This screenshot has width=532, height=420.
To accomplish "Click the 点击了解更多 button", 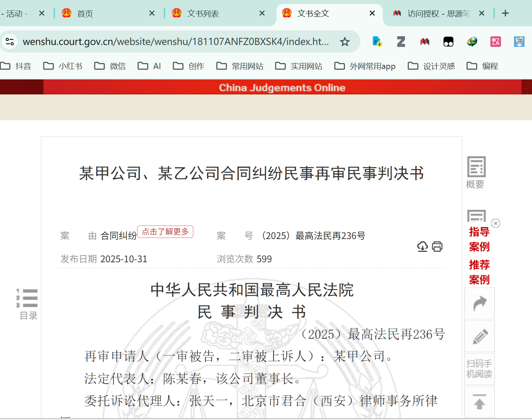I will 165,232.
